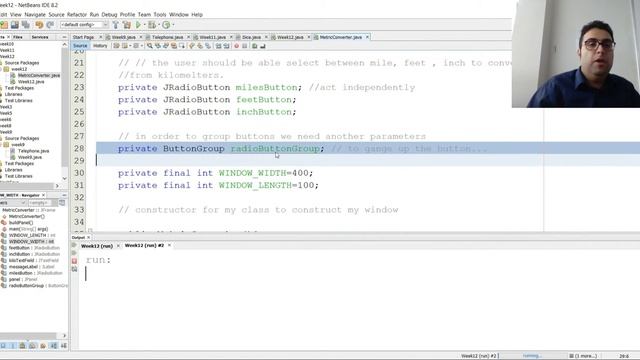Open MetricConverter.java in Projects tree
The height and width of the screenshot is (360, 640).
pos(39,76)
